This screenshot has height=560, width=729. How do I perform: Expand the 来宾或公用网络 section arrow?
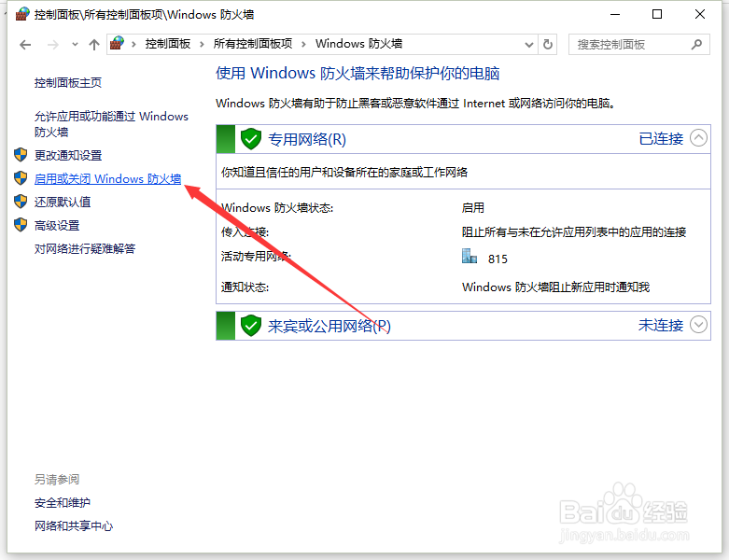click(x=698, y=325)
